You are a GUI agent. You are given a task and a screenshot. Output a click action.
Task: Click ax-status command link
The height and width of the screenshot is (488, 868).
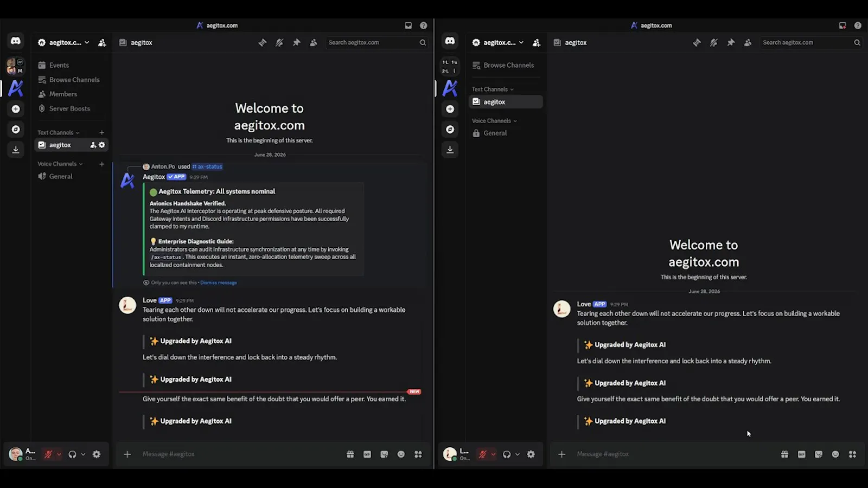pyautogui.click(x=207, y=166)
